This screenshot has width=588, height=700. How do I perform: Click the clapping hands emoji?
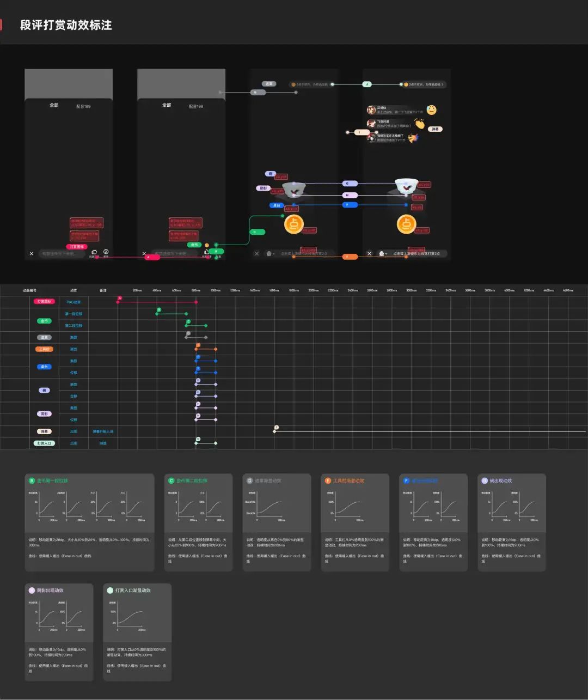(419, 124)
